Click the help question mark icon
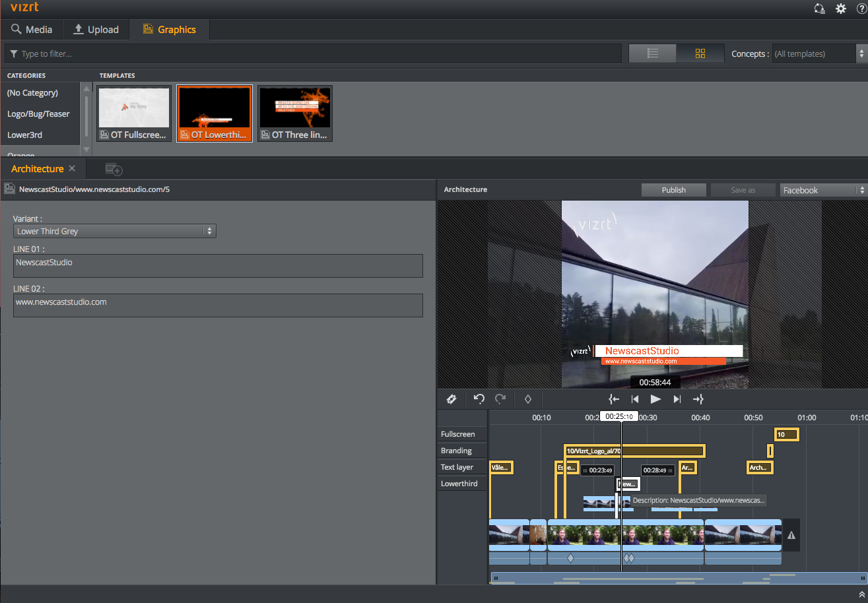This screenshot has width=868, height=603. pyautogui.click(x=861, y=9)
